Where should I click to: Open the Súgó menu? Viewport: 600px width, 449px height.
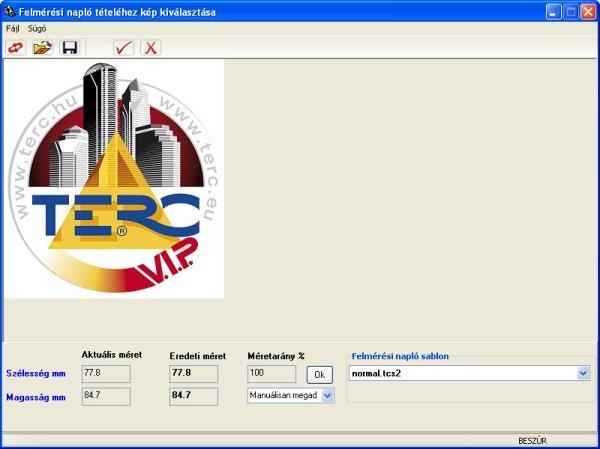point(37,29)
